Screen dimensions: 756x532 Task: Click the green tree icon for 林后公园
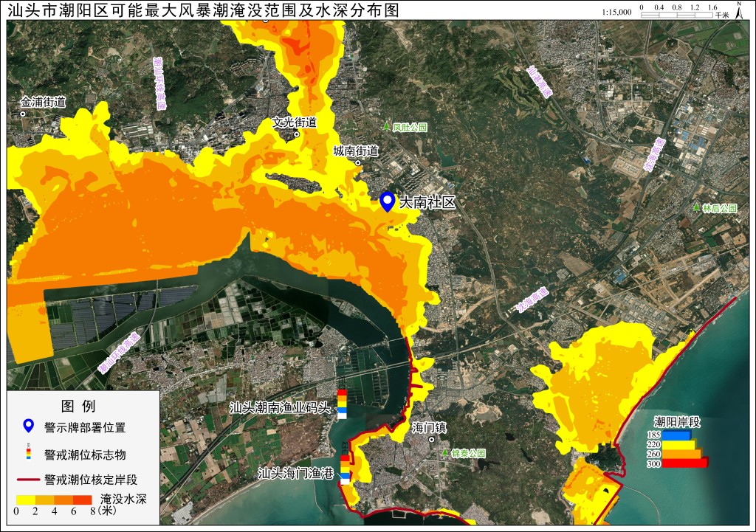[x=696, y=207]
